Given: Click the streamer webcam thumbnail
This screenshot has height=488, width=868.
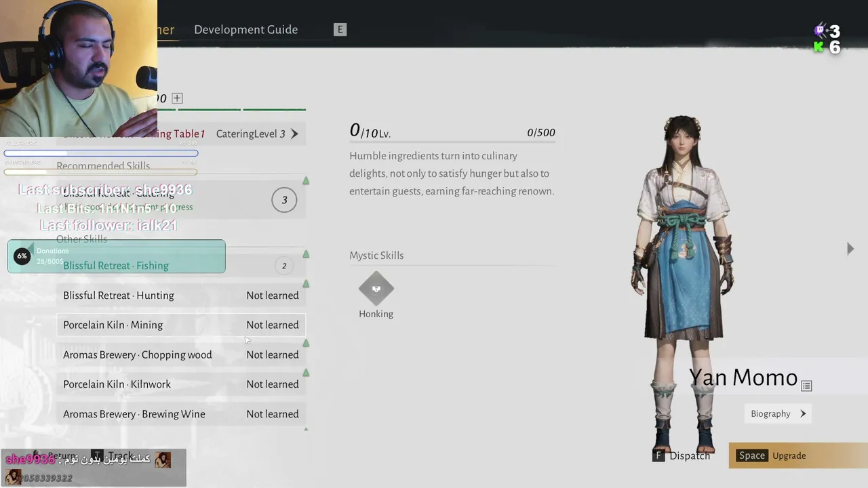Looking at the screenshot, I should (x=79, y=68).
